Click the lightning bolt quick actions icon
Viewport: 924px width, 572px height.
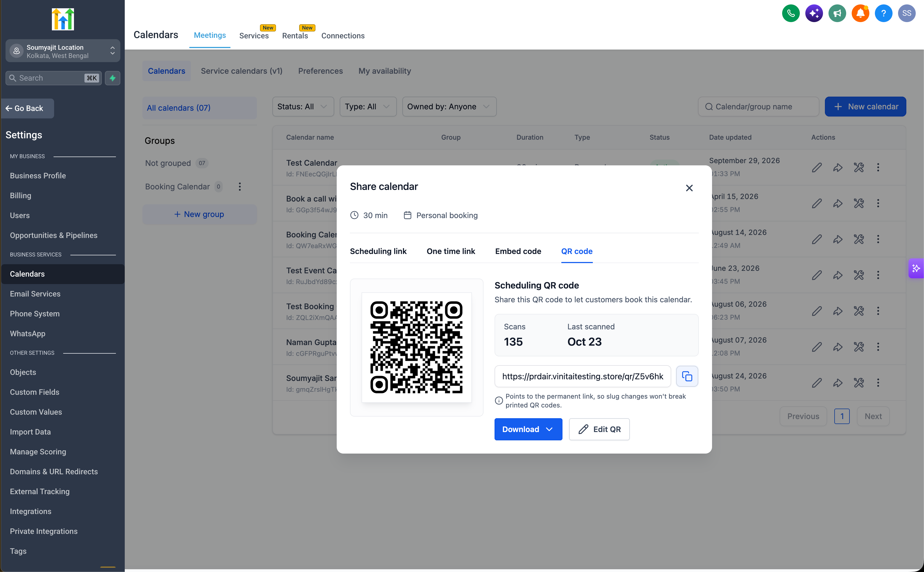112,78
